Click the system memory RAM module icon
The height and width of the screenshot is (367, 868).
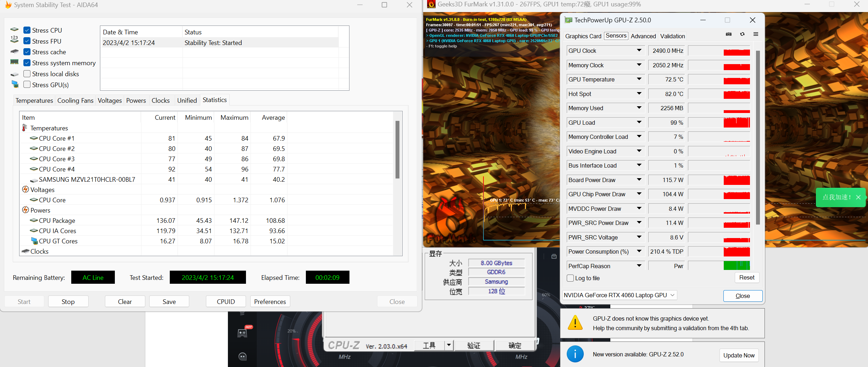pyautogui.click(x=15, y=62)
